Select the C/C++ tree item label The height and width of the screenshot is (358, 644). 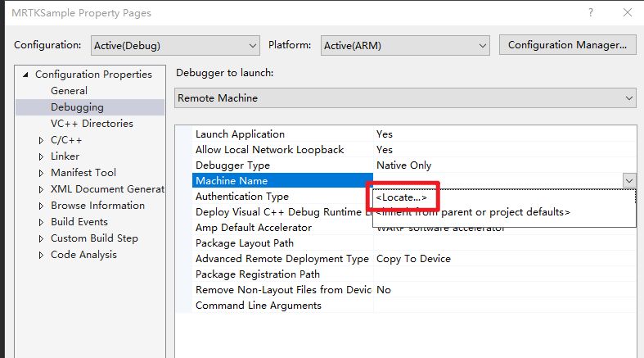[66, 140]
